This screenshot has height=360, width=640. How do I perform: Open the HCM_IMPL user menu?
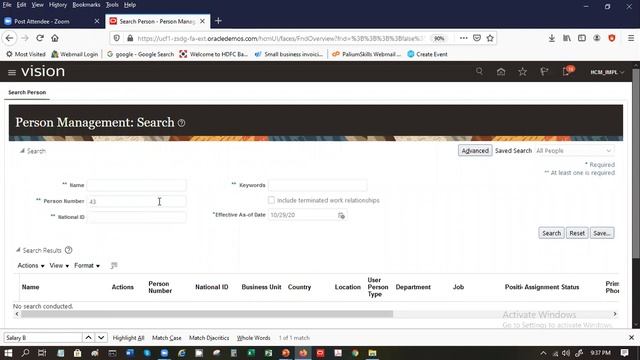[607, 72]
